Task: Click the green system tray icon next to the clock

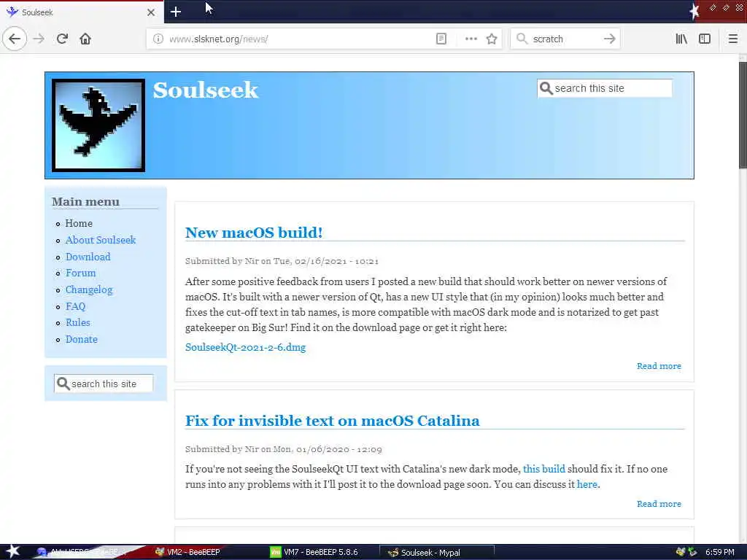Action: [x=693, y=553]
